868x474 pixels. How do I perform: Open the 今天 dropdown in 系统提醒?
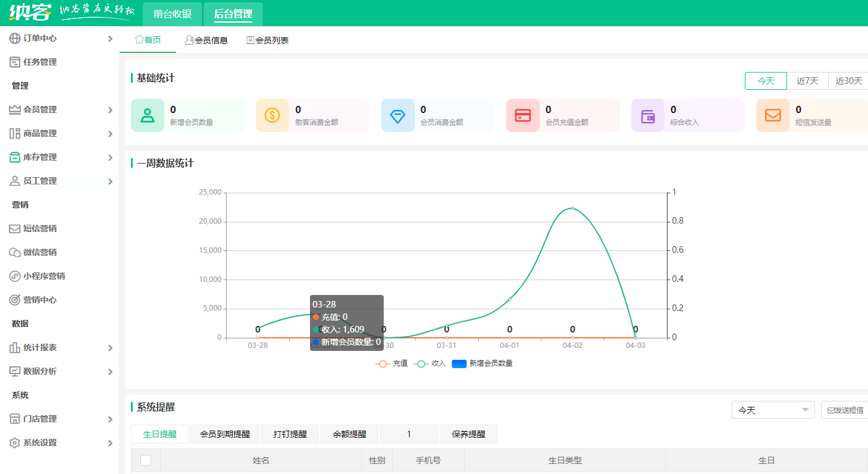[773, 409]
